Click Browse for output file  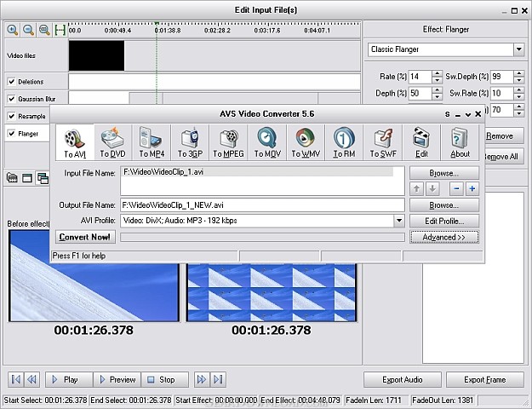point(444,205)
